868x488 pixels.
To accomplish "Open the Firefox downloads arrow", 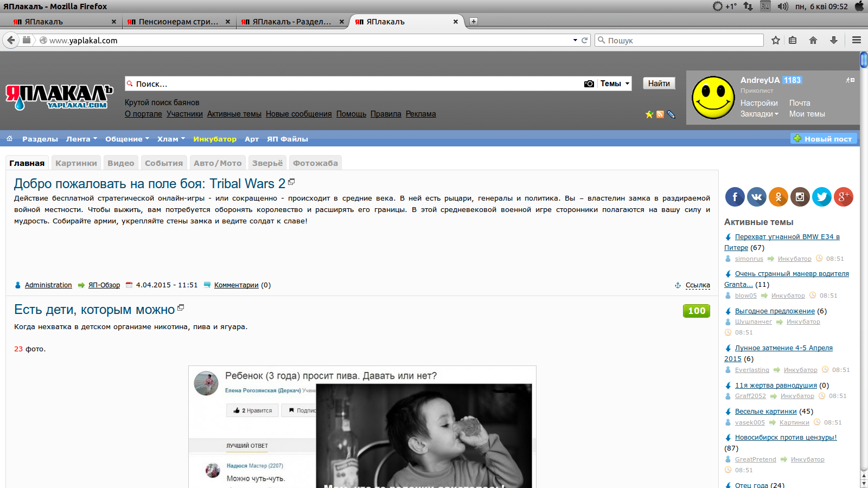I will tap(834, 40).
